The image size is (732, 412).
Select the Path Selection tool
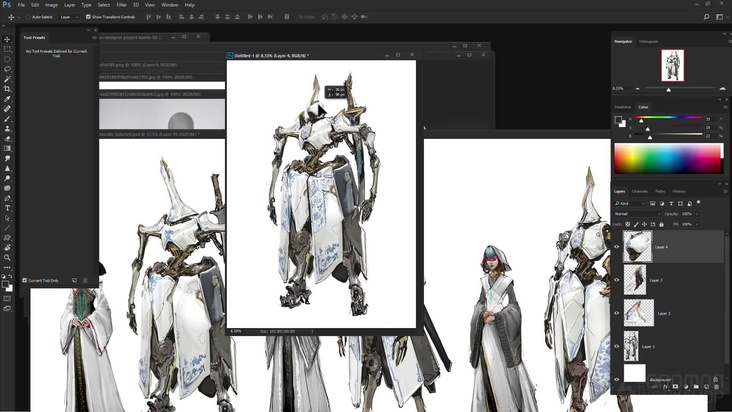7,218
